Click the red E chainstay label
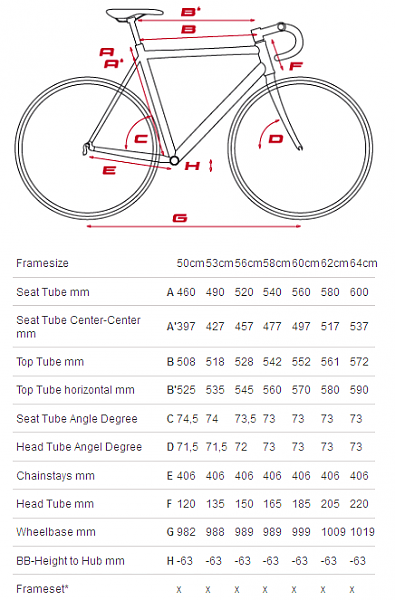Viewport: 395px width, 600px height. pyautogui.click(x=109, y=170)
